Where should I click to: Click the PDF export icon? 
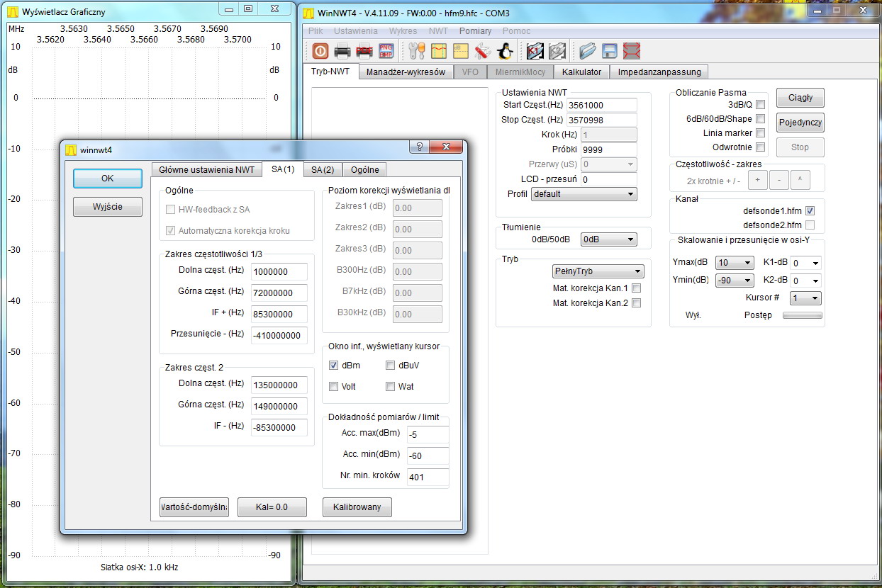tap(364, 51)
